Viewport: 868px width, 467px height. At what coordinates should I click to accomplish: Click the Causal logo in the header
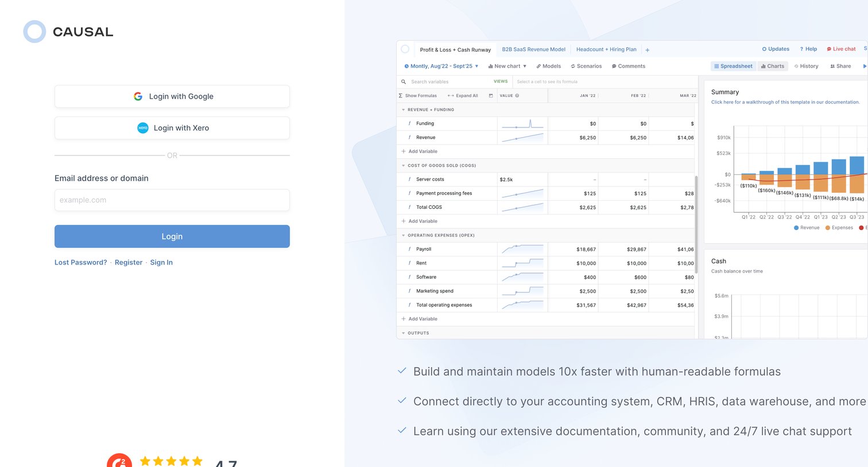[x=68, y=32]
